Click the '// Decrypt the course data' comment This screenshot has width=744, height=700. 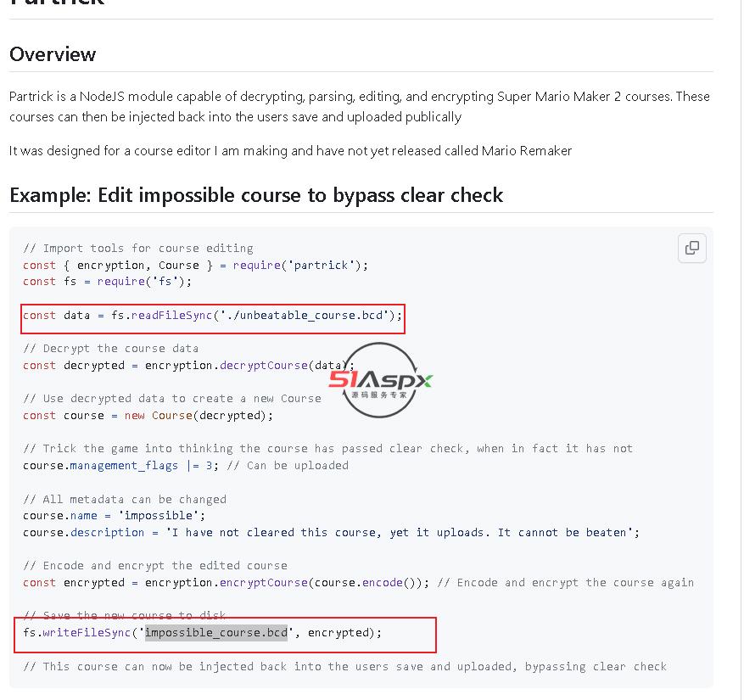click(110, 349)
